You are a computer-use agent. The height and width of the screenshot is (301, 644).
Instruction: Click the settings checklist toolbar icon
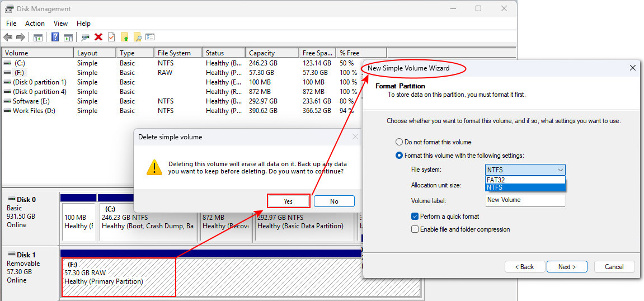pyautogui.click(x=150, y=37)
